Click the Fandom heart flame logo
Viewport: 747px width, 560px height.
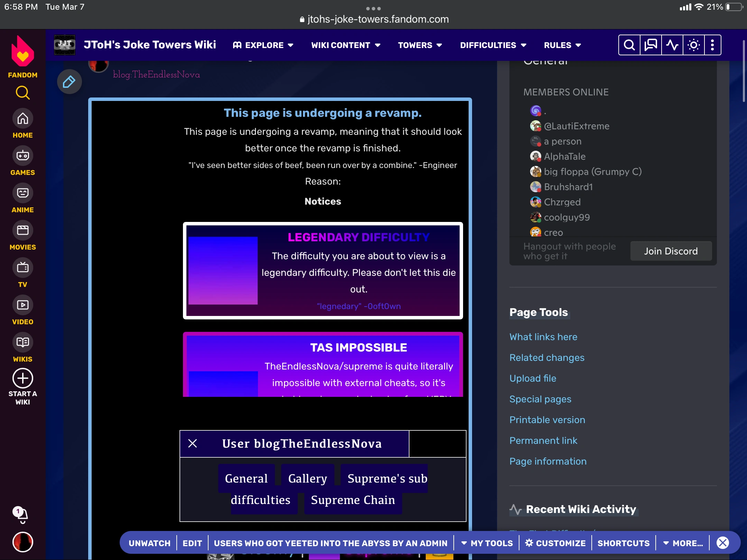point(22,52)
